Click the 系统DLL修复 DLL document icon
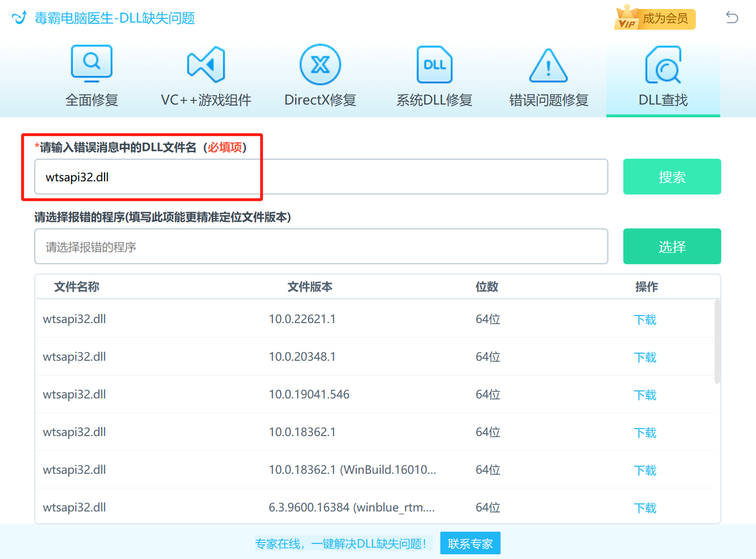The width and height of the screenshot is (756, 559). pos(434,64)
